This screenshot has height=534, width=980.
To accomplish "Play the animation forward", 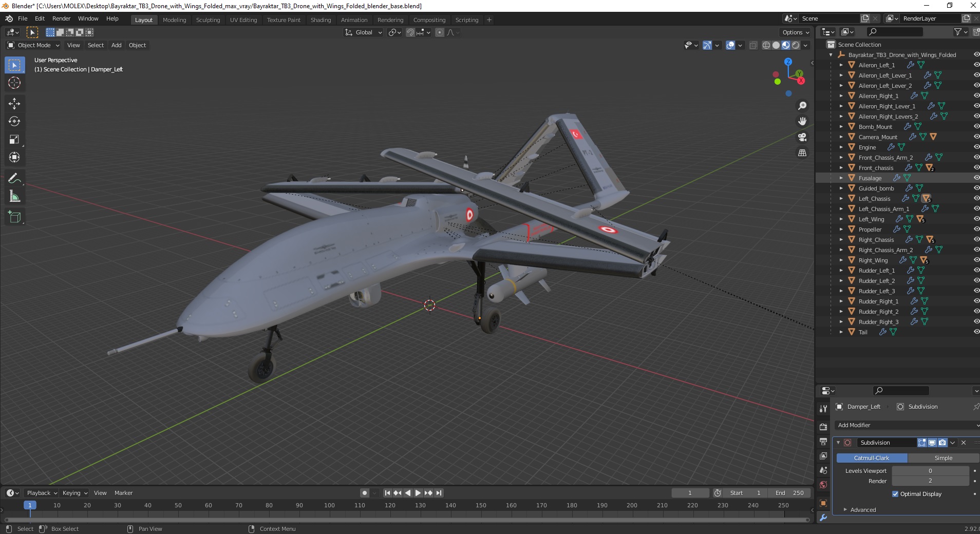I will point(418,493).
